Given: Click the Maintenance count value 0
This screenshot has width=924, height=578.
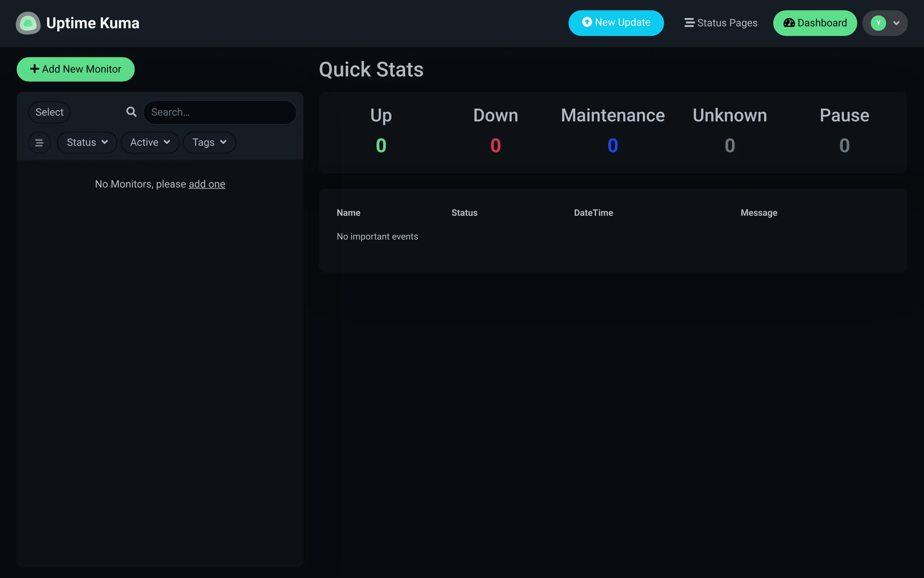Looking at the screenshot, I should tap(613, 146).
